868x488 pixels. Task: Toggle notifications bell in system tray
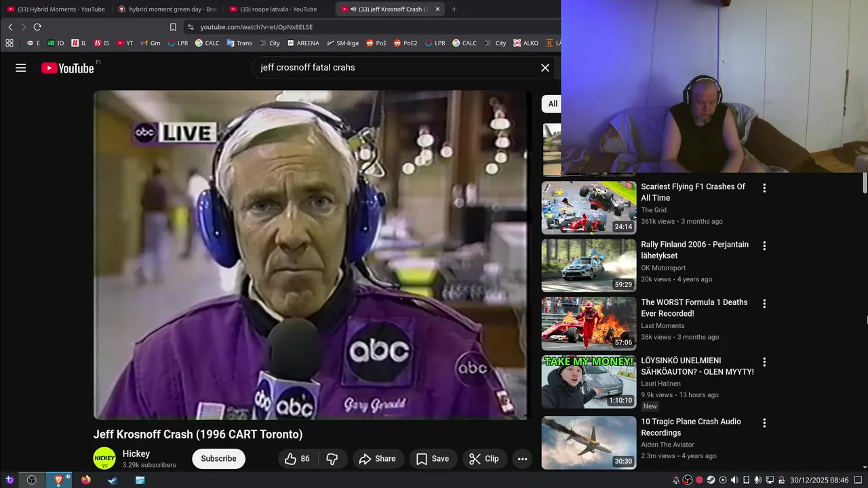(x=676, y=480)
